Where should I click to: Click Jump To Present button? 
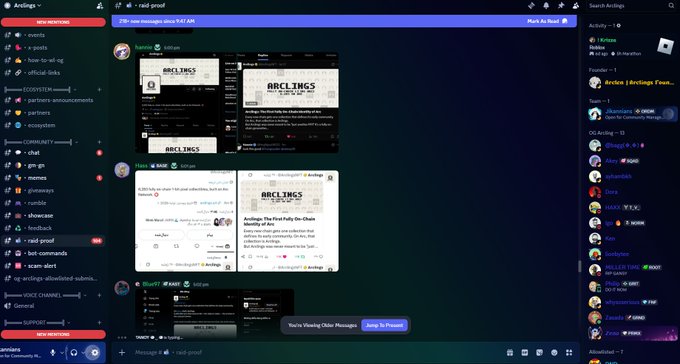384,325
